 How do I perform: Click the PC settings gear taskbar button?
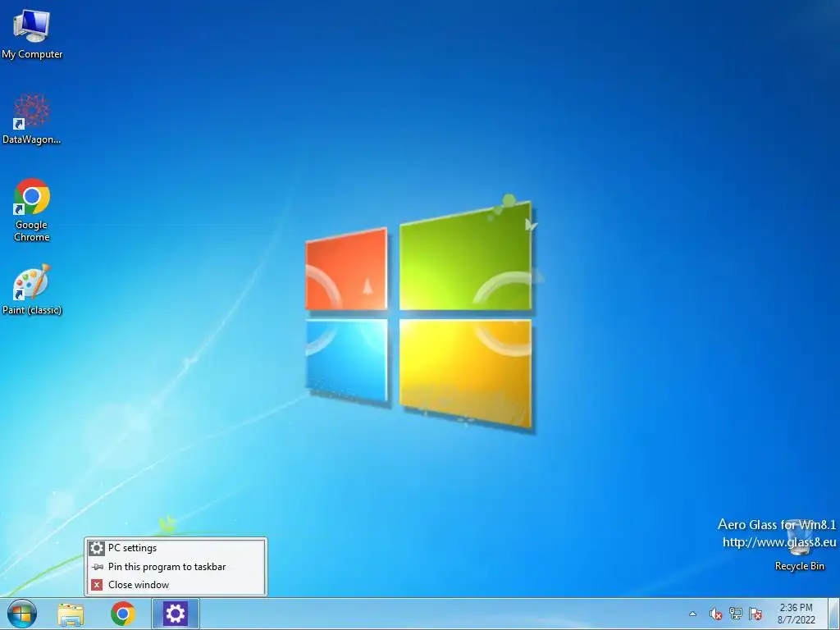point(176,614)
